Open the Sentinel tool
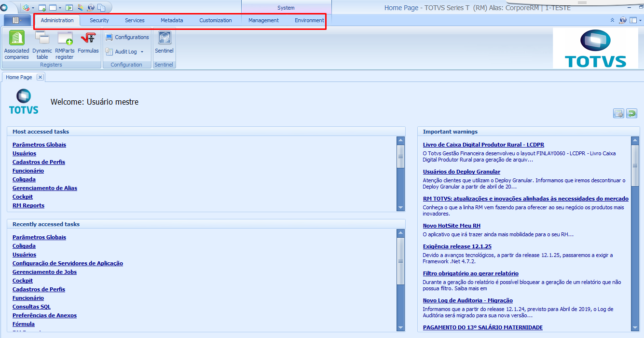 click(x=164, y=42)
